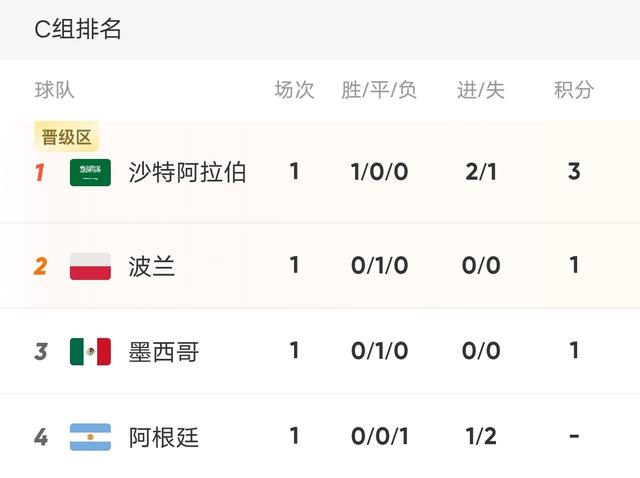Click Saudi Arabia's 2/1 goals value
Viewport: 640px width, 478px height.
tap(481, 172)
